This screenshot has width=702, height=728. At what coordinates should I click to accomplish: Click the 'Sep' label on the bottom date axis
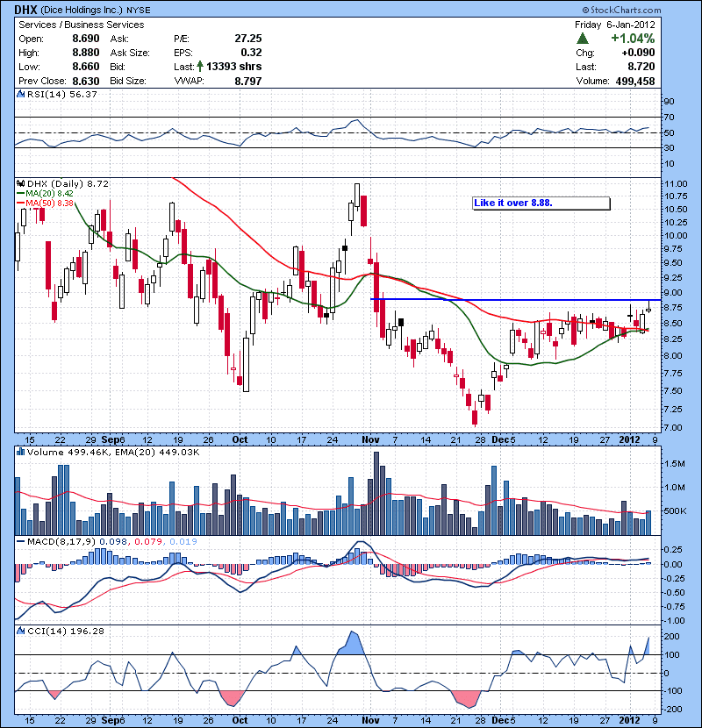pyautogui.click(x=111, y=720)
